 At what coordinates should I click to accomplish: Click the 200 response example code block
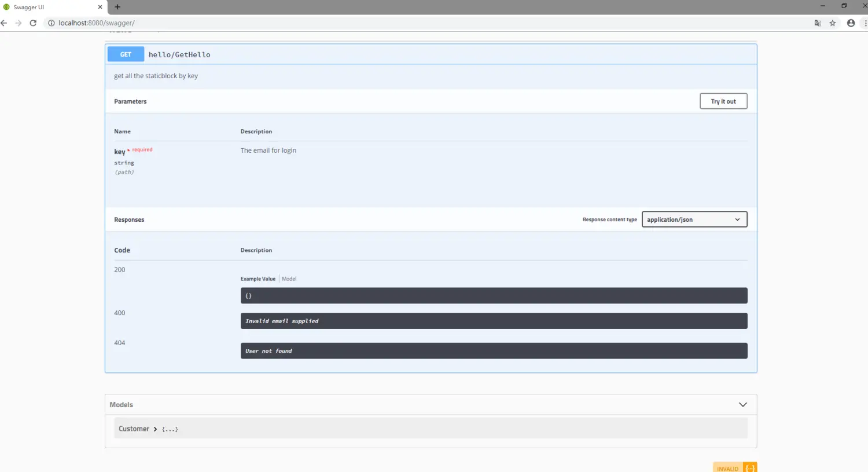point(494,296)
